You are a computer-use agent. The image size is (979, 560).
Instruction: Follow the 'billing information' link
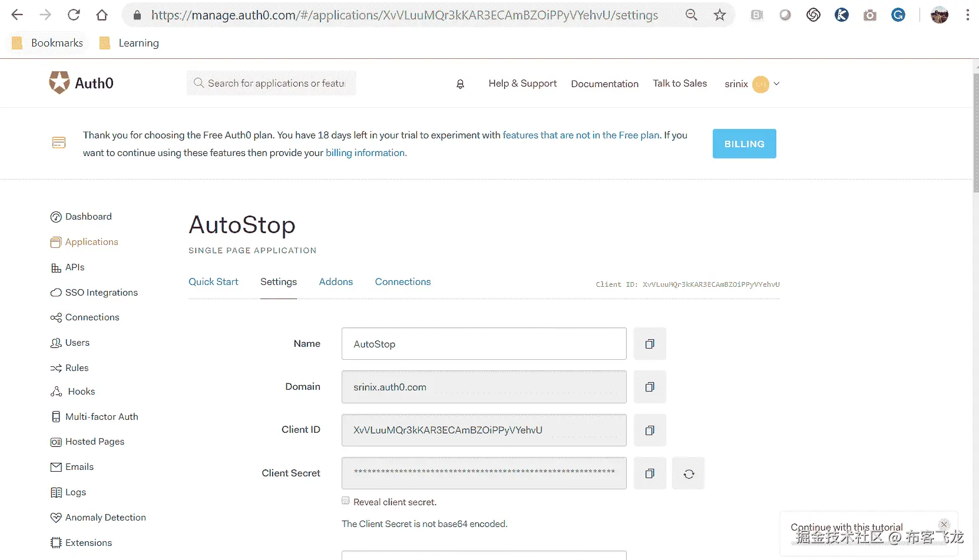[x=365, y=153]
